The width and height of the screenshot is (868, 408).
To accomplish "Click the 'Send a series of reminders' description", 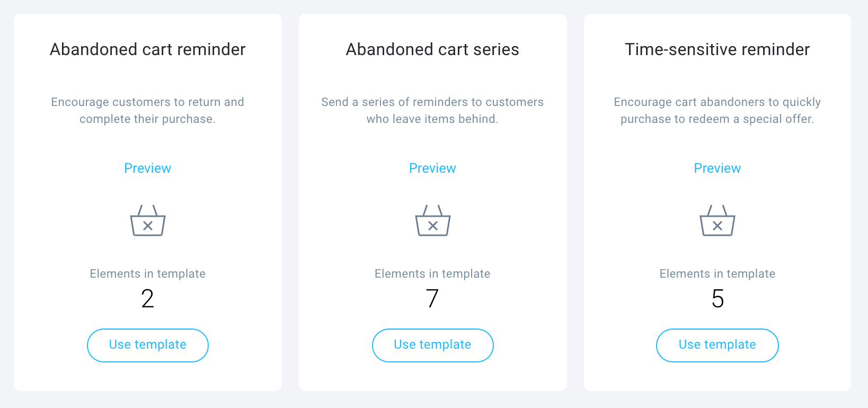I will 432,110.
